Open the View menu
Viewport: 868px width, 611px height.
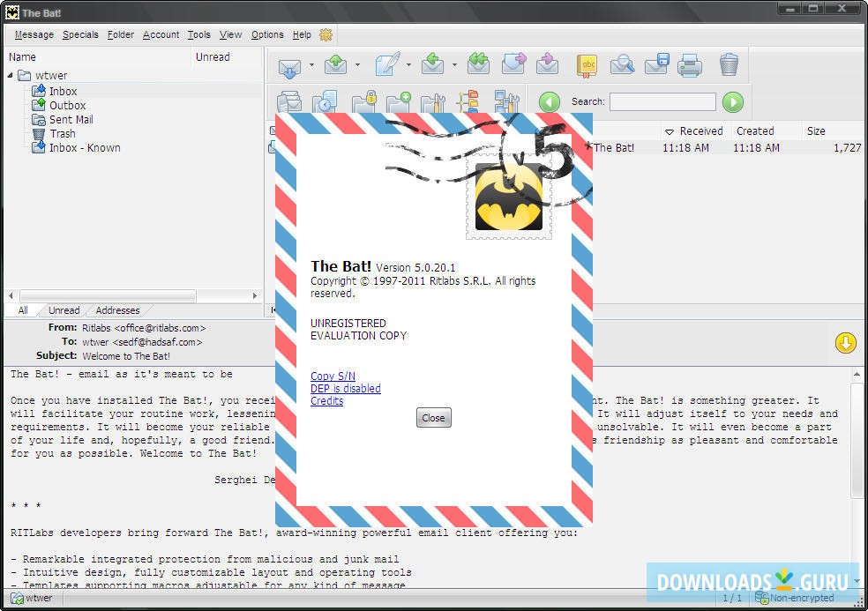click(230, 35)
